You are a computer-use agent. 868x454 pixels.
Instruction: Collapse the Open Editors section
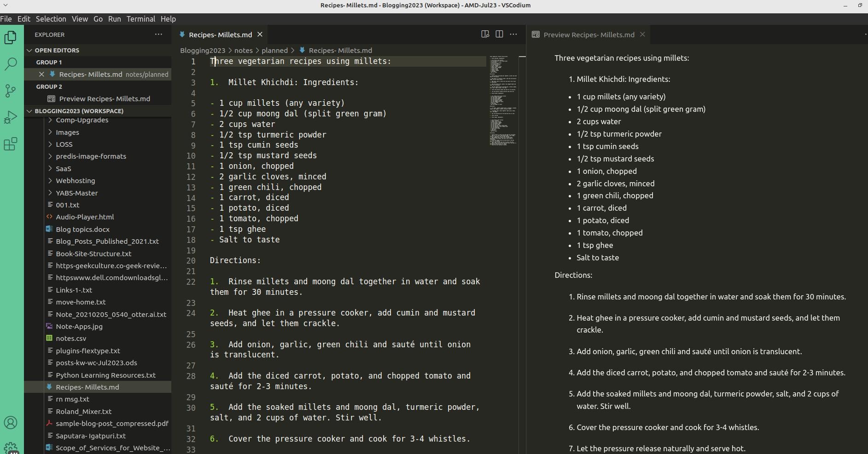pyautogui.click(x=29, y=50)
